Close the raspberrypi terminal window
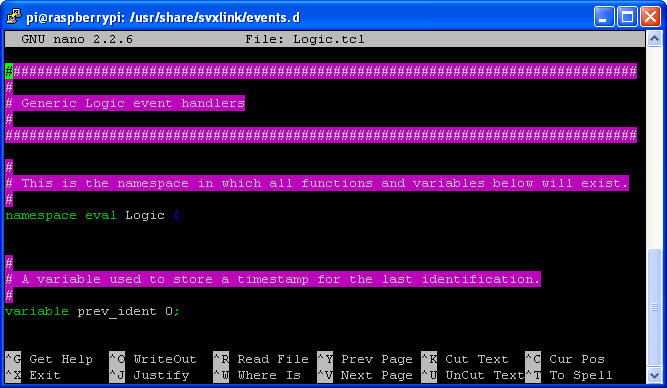The image size is (667, 388). pos(650,17)
